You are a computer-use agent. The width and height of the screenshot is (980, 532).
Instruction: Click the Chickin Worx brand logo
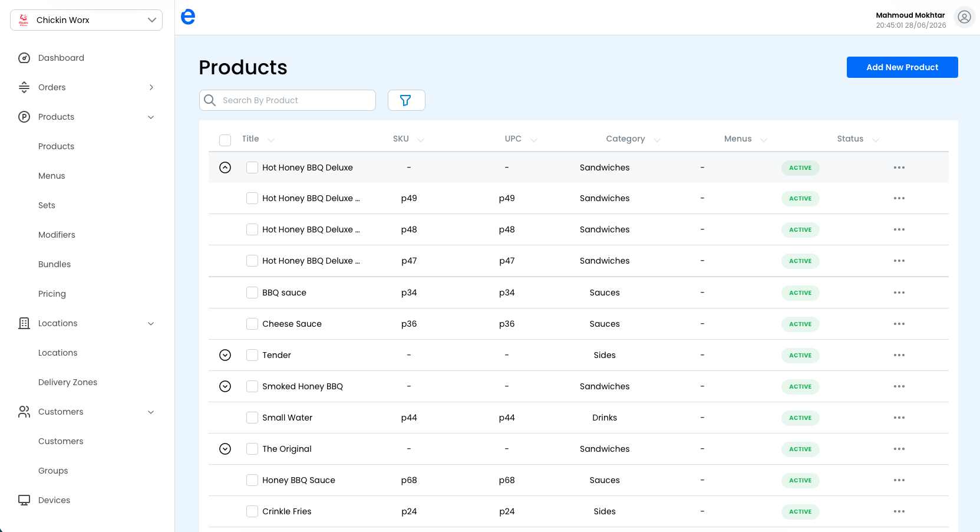coord(24,20)
